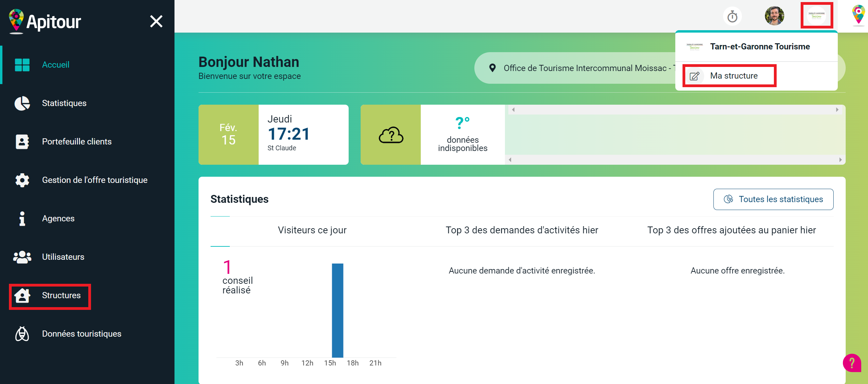Viewport: 868px width, 384px height.
Task: Open the pink help question bubble
Action: (852, 363)
